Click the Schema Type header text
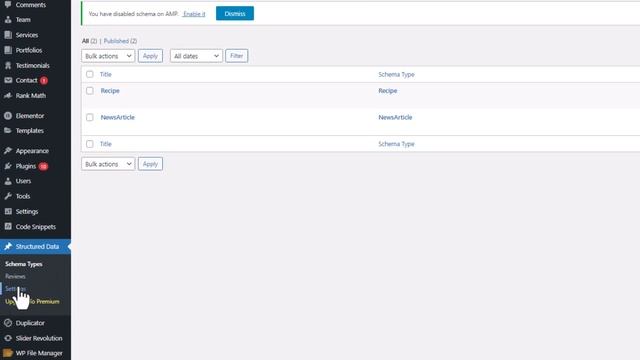Viewport: 640px width, 360px height. (x=396, y=74)
